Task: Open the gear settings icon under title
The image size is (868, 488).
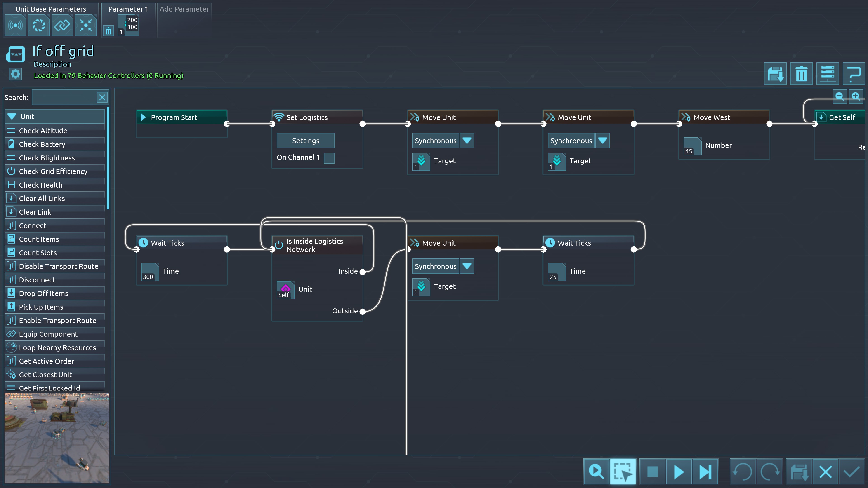Action: pos(15,74)
